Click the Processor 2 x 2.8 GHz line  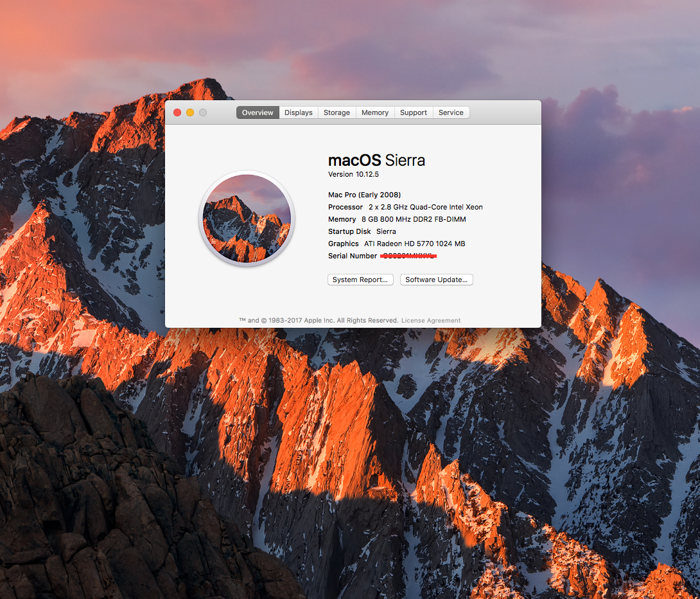click(x=405, y=207)
